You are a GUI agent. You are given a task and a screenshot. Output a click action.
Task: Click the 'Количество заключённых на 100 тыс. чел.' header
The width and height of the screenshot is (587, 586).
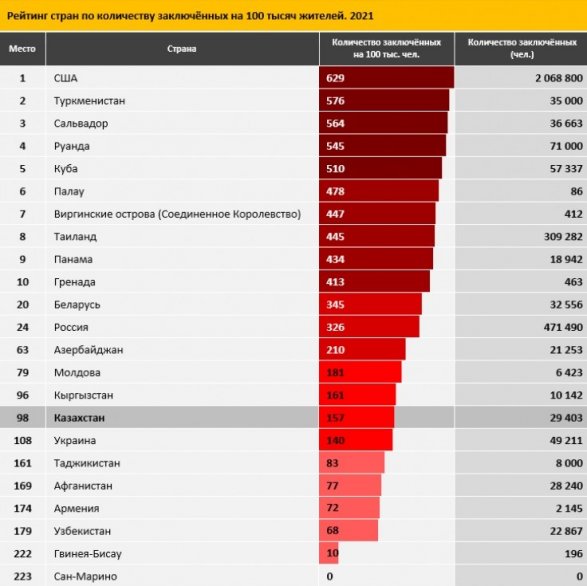click(387, 49)
